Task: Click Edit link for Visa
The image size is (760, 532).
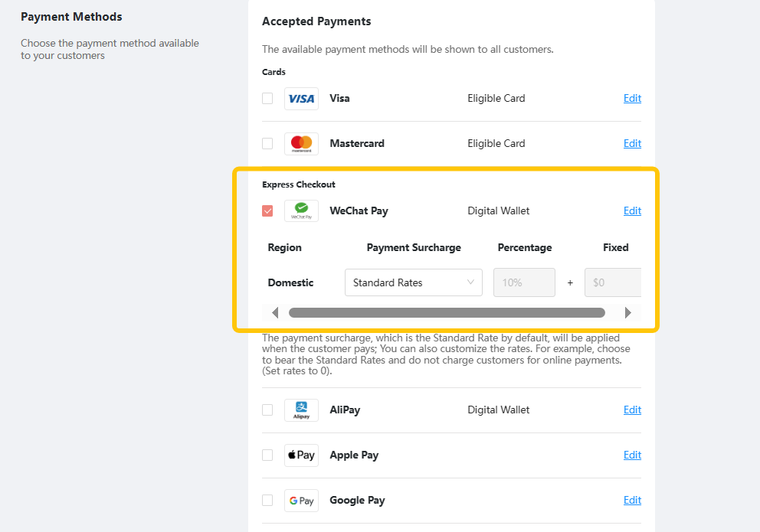Action: 632,98
